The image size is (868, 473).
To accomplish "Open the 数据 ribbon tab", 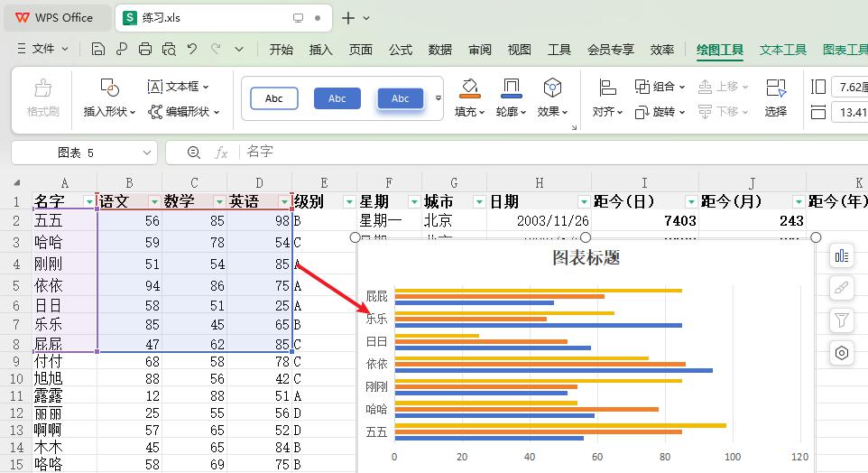I will (x=440, y=50).
